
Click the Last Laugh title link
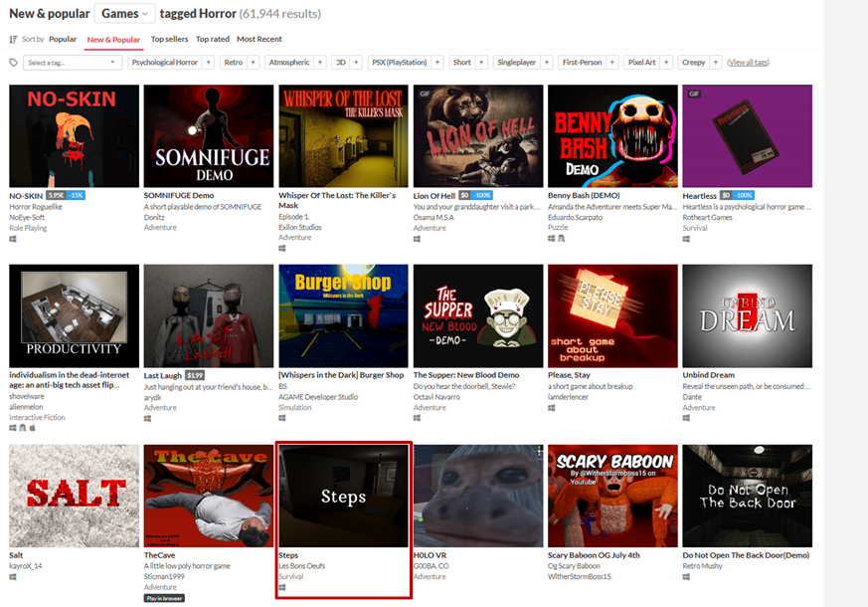[163, 375]
